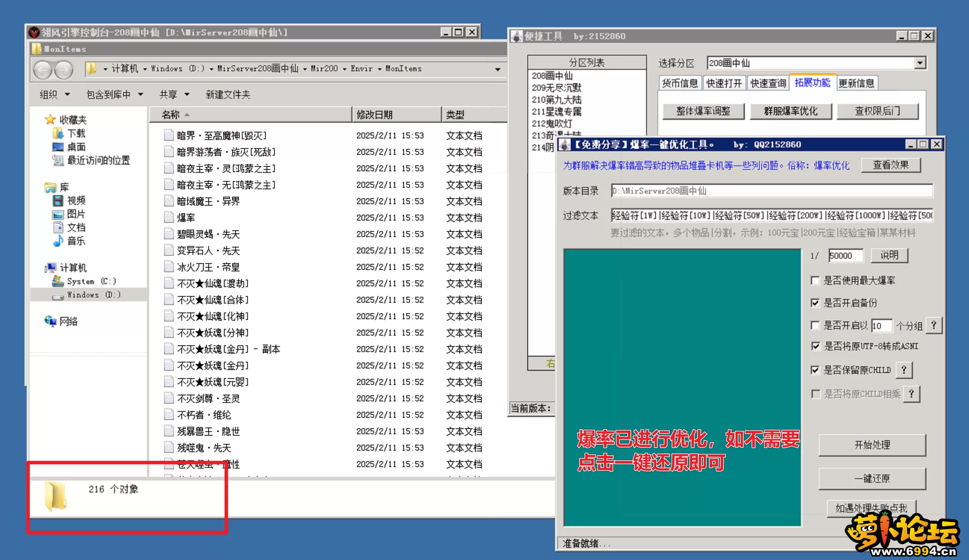Expand the Envir breadcrumb arrow
The image size is (969, 560).
[379, 69]
